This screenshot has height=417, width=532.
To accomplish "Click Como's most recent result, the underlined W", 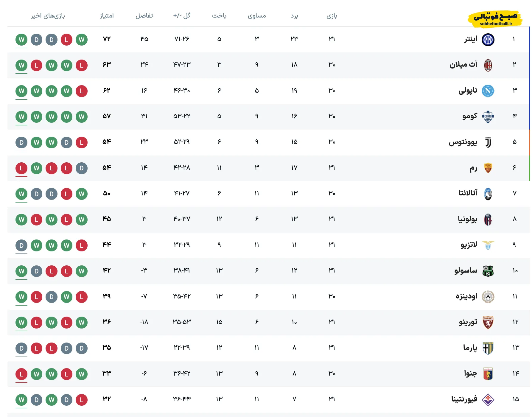I will click(21, 117).
